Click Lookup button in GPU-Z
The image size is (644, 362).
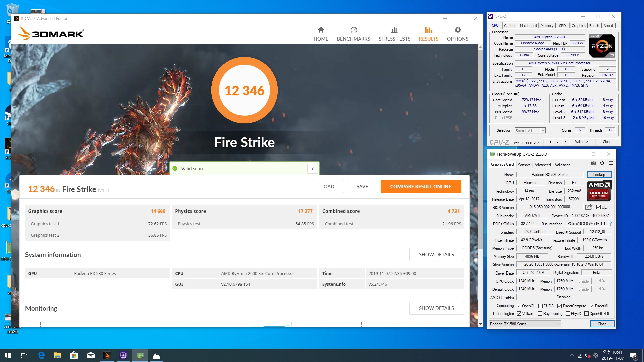(x=599, y=175)
